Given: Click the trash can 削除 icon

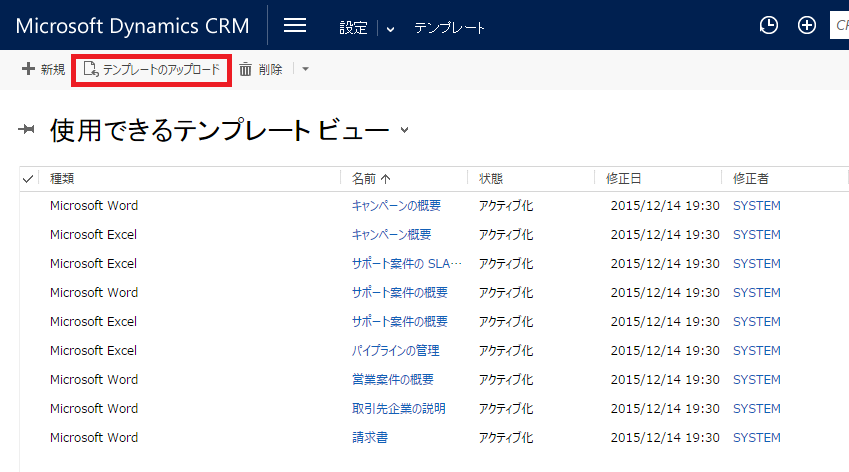Looking at the screenshot, I should pyautogui.click(x=245, y=69).
